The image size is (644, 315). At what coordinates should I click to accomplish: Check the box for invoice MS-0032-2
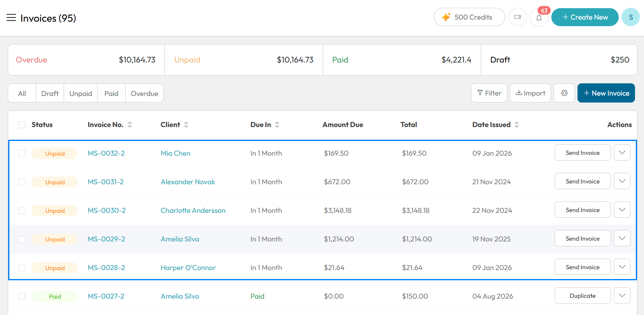tap(22, 153)
